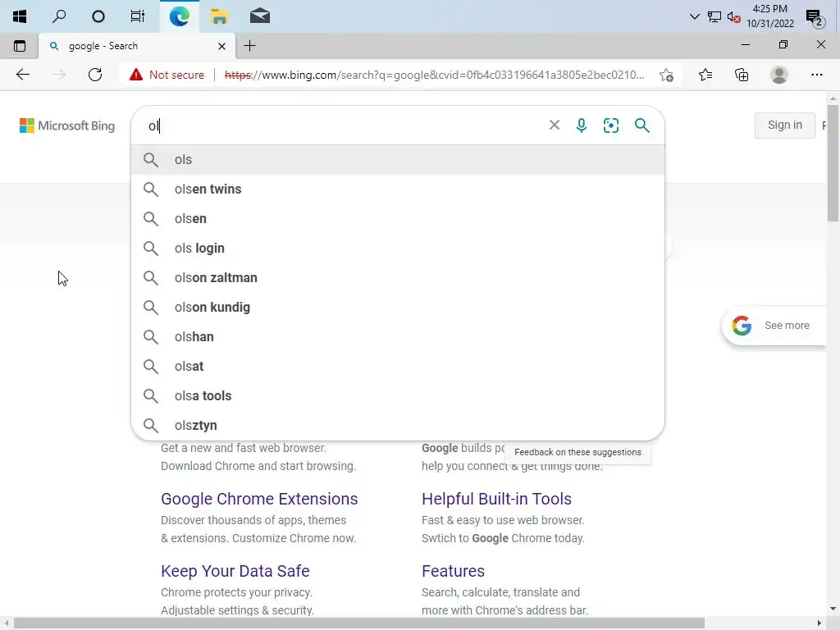Choose the 'olson kundig' suggestion
The image size is (840, 630).
tap(398, 307)
